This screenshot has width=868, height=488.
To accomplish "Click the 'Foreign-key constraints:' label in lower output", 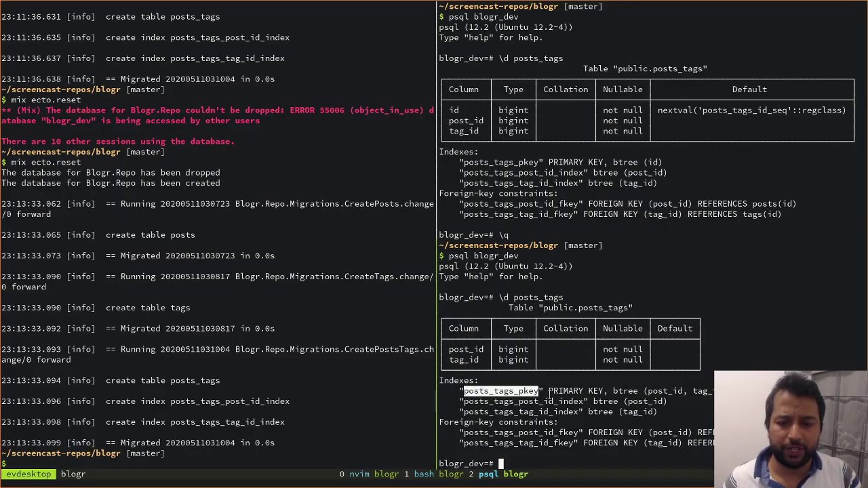I will coord(498,422).
